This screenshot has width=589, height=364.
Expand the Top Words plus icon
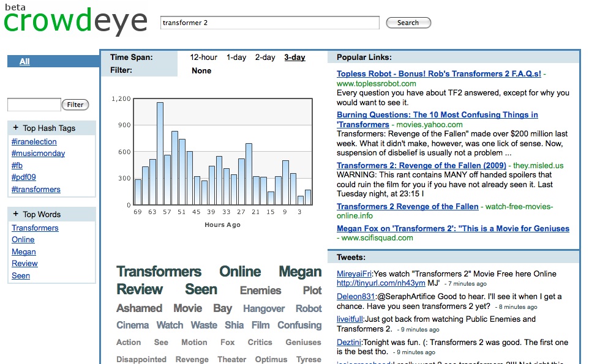pyautogui.click(x=15, y=214)
